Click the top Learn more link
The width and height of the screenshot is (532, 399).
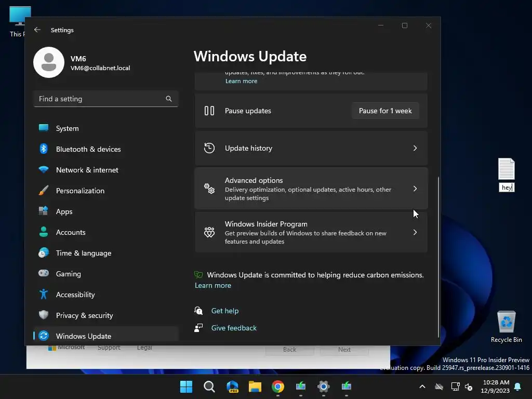[241, 81]
